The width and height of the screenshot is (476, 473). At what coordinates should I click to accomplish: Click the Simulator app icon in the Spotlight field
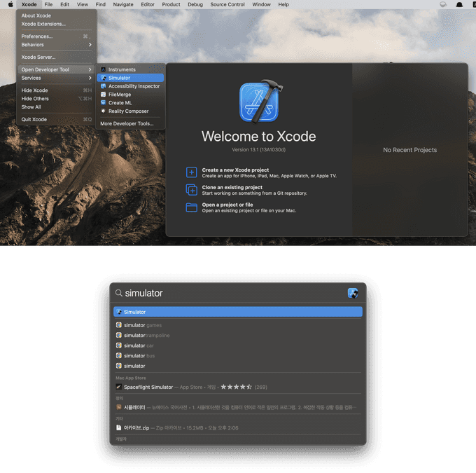point(353,294)
